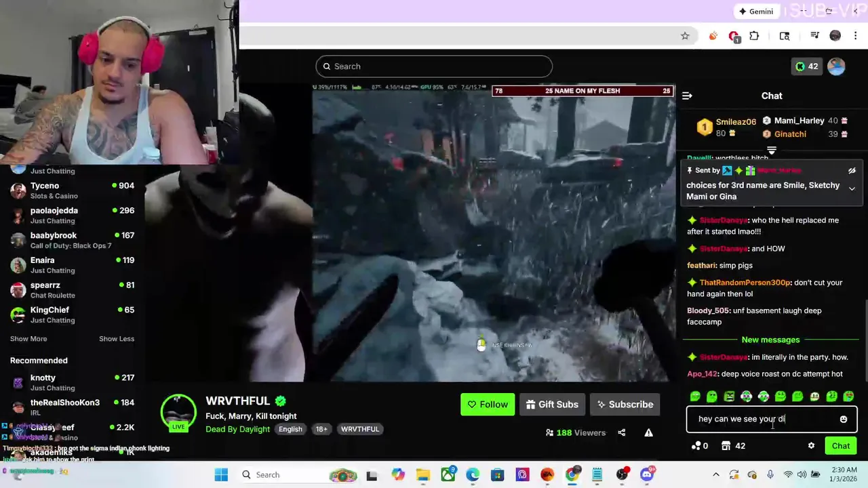Click the Gift Subs button
868x488 pixels.
pos(552,405)
